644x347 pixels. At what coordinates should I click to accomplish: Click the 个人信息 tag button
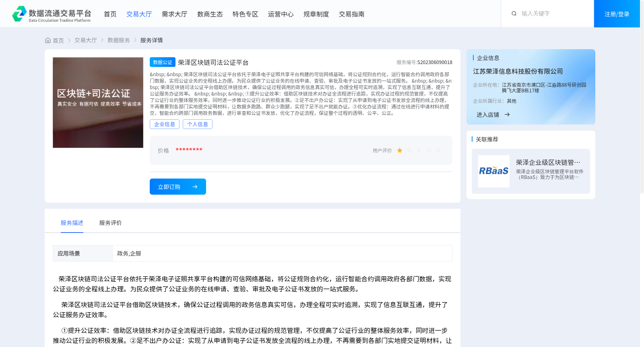click(198, 124)
